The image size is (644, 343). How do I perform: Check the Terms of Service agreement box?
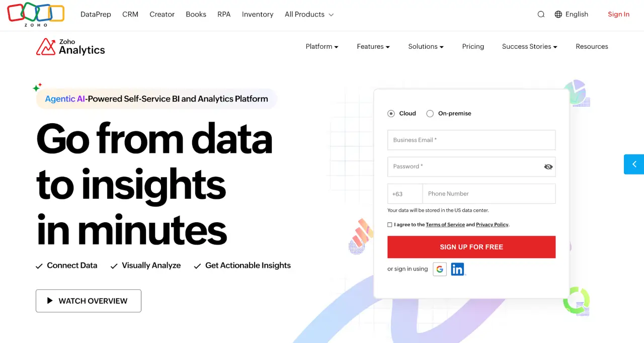389,225
